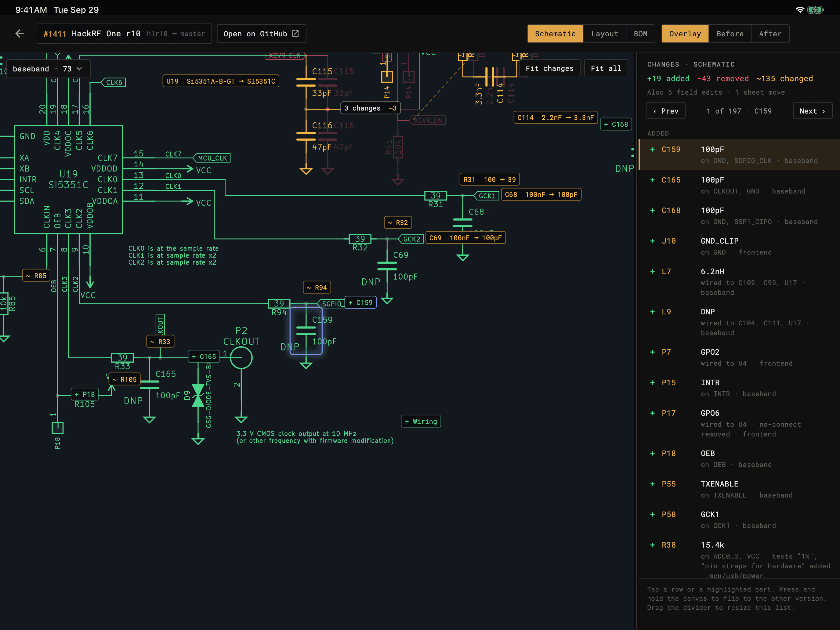Screen dimensions: 840x630
Task: Click the + Wiring added marker
Action: pos(421,421)
